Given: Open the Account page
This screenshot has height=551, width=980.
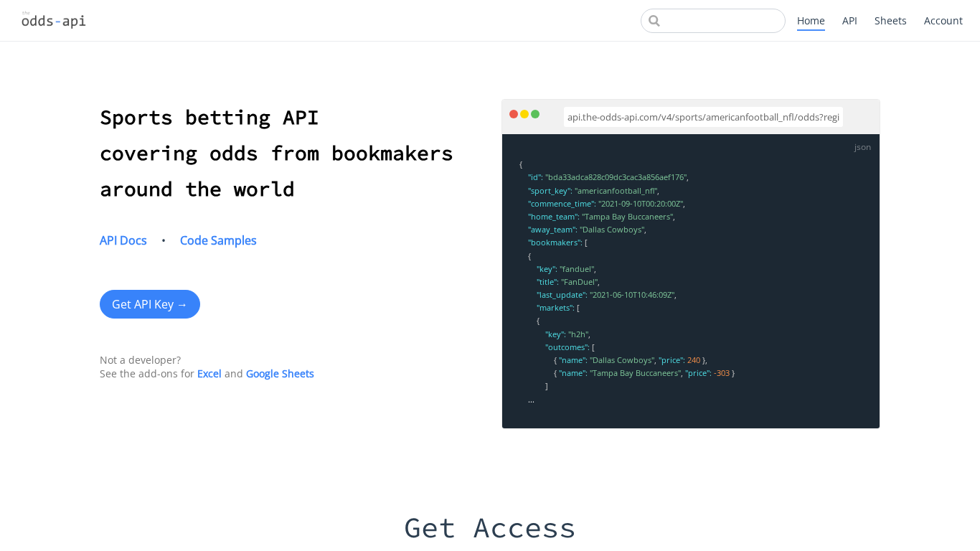Looking at the screenshot, I should pos(943,20).
